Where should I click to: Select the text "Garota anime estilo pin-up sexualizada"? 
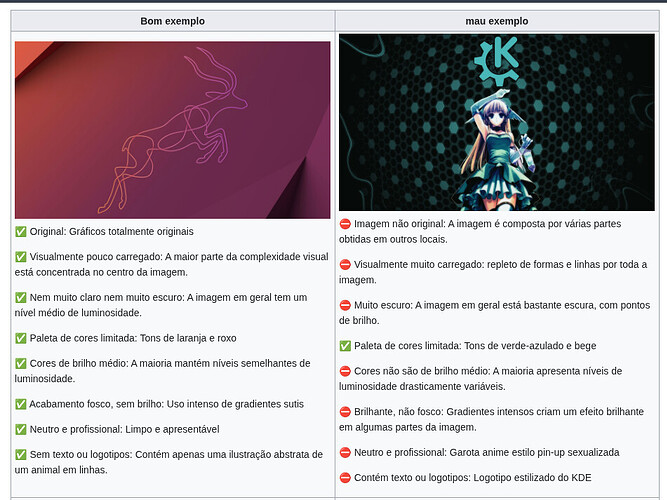(534, 453)
